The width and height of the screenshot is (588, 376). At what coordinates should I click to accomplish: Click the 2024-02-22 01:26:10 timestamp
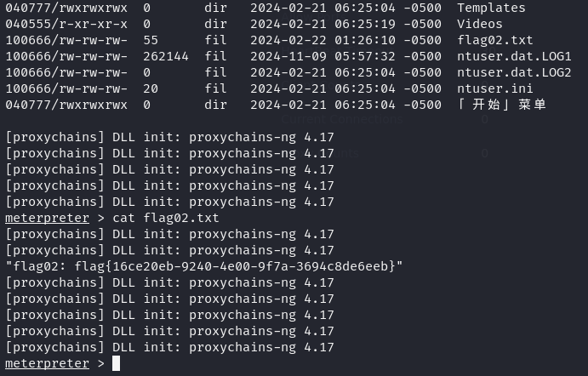[323, 40]
